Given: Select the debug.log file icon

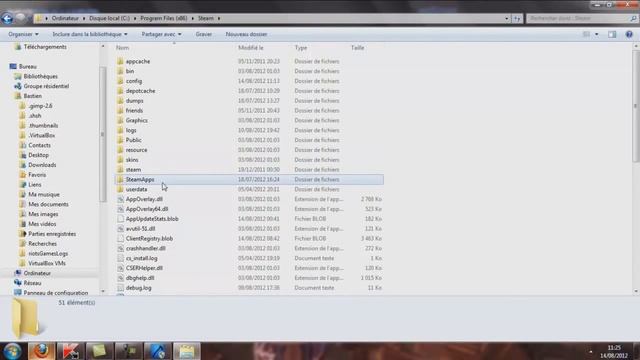Looking at the screenshot, I should [120, 288].
